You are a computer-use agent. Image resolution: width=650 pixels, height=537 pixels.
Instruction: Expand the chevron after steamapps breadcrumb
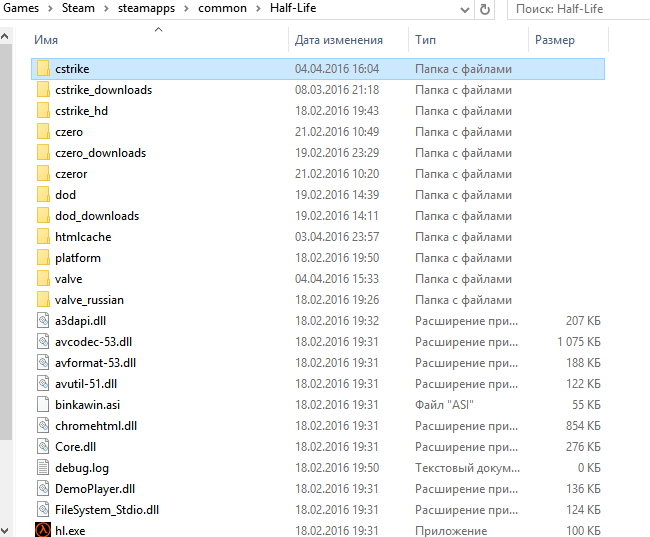click(187, 9)
